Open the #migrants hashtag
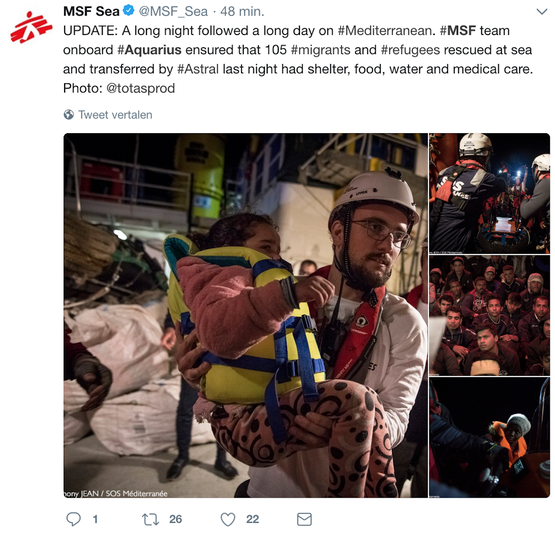The height and width of the screenshot is (536, 555). (321, 50)
